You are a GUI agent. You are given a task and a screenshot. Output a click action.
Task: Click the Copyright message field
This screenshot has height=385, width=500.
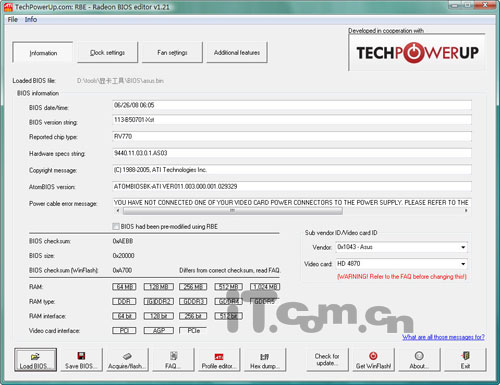click(292, 170)
